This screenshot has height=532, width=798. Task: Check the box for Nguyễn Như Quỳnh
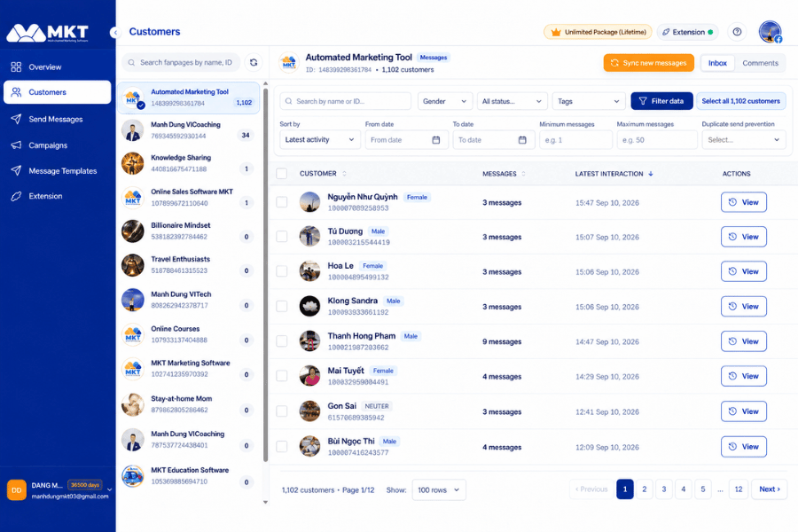(281, 202)
